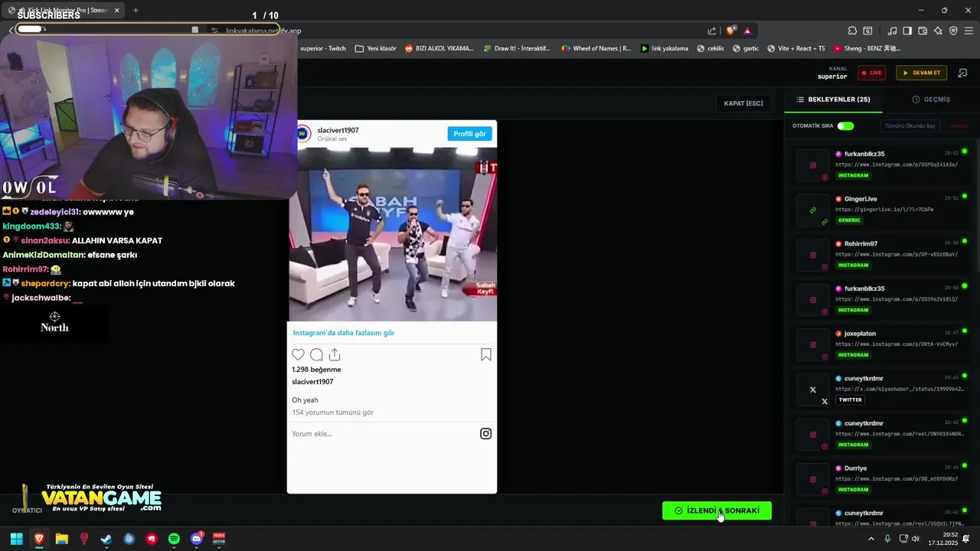Screen dimensions: 980x551
Task: Click Tümünü Okundu Say button
Action: (x=910, y=126)
